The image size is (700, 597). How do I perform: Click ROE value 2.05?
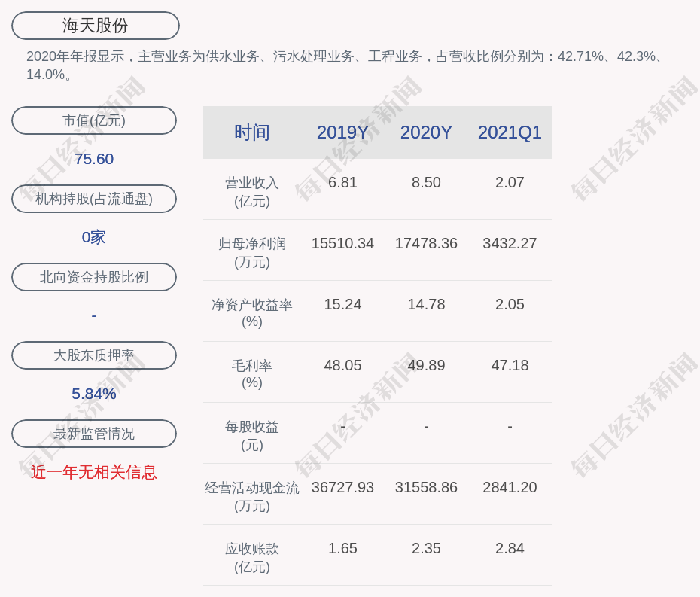(510, 305)
